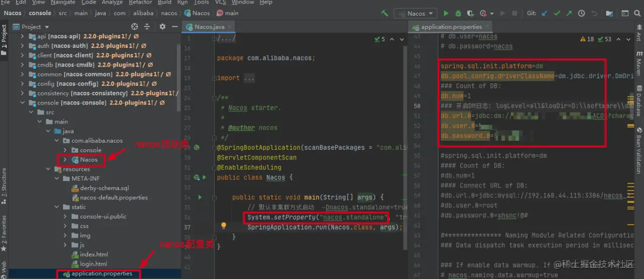
Task: Expand the css folder under static
Action: tap(66, 226)
